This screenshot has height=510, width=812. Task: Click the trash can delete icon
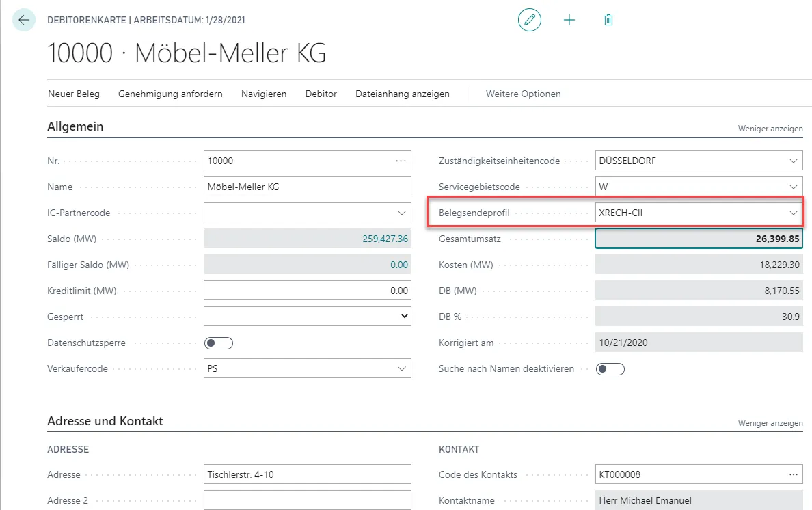pos(608,20)
